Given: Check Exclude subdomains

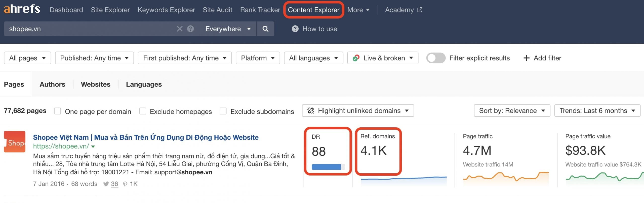Looking at the screenshot, I should [x=223, y=111].
